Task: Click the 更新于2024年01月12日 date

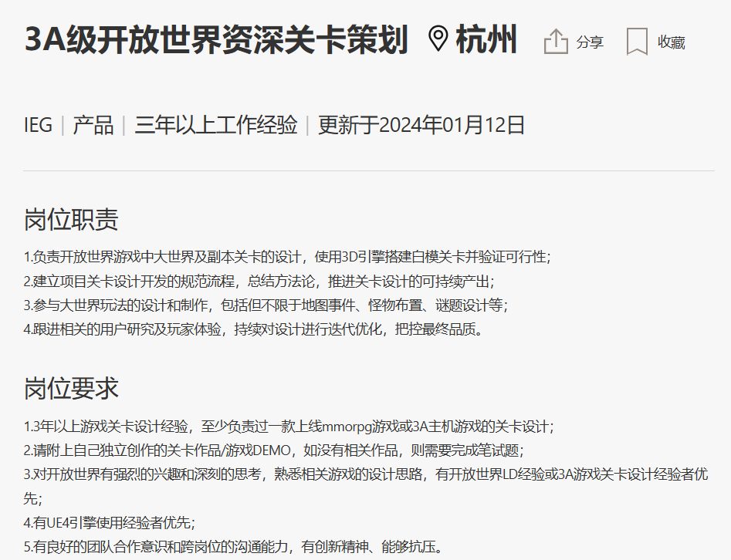Action: click(x=421, y=125)
